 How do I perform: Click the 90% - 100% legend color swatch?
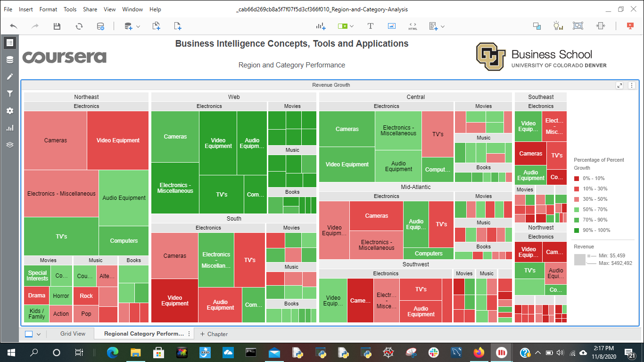577,230
